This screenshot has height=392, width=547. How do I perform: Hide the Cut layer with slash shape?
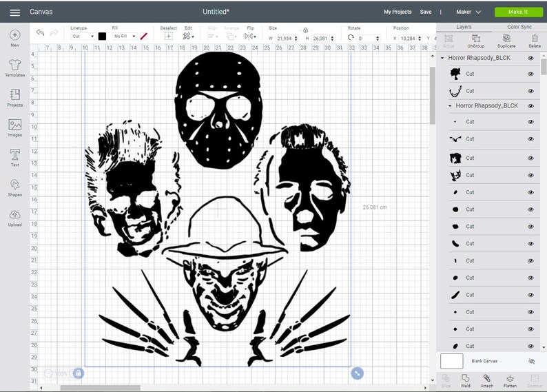(530, 295)
